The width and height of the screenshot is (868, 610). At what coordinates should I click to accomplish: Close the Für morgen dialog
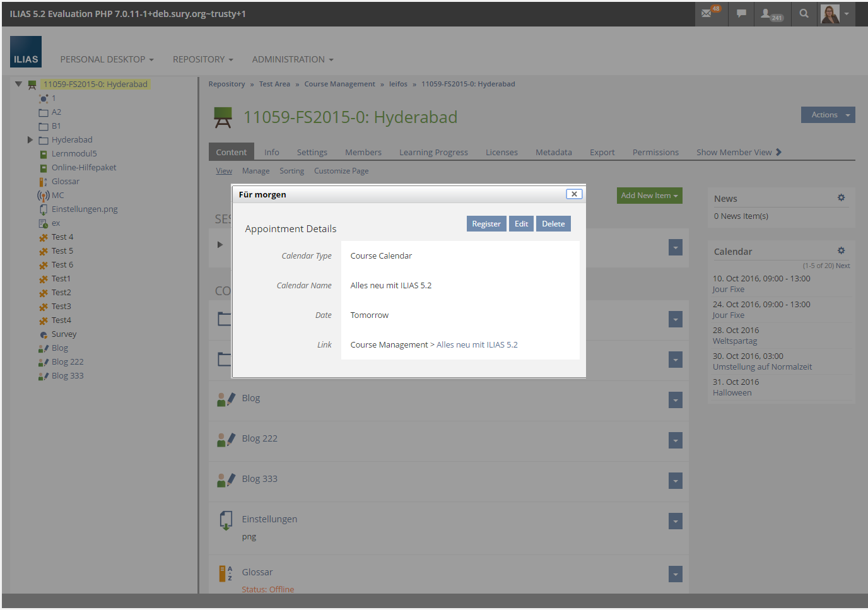tap(573, 194)
